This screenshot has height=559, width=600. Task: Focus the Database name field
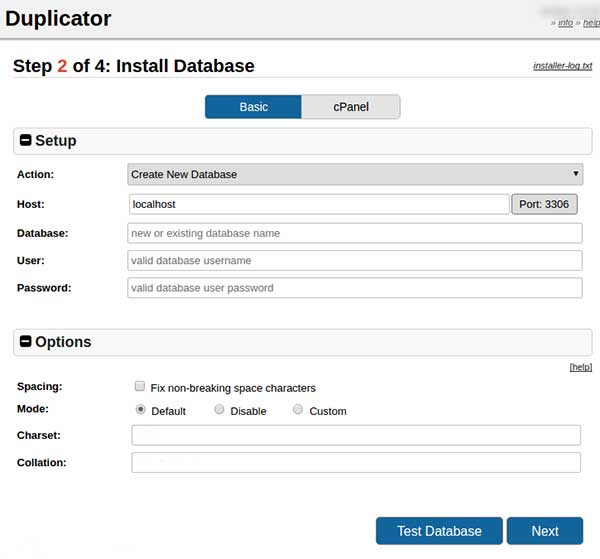pos(355,233)
